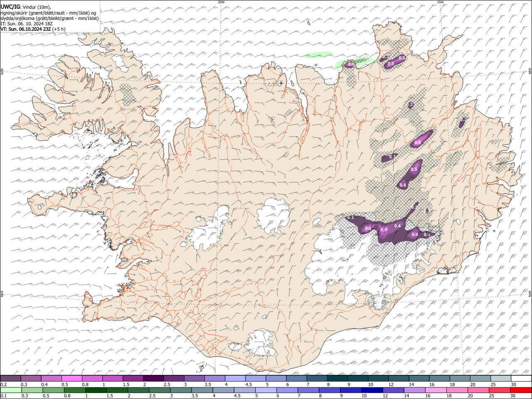Select top-row dark teal swatch labeled 8
The width and height of the screenshot is (532, 399).
(x=337, y=379)
